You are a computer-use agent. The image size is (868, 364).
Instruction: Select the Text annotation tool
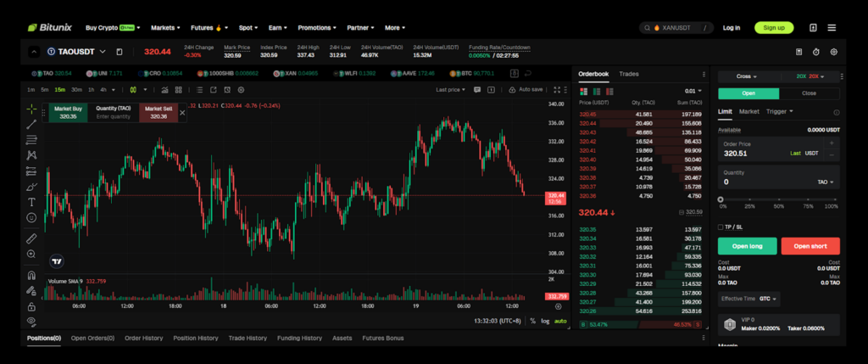31,202
